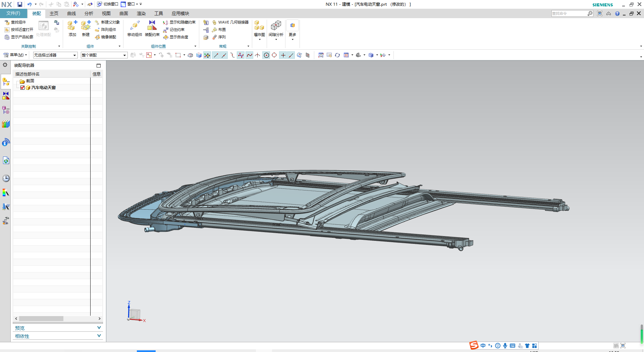Image resolution: width=644 pixels, height=352 pixels.
Task: Switch to the 曲线 (Curve) ribbon tab
Action: point(71,13)
